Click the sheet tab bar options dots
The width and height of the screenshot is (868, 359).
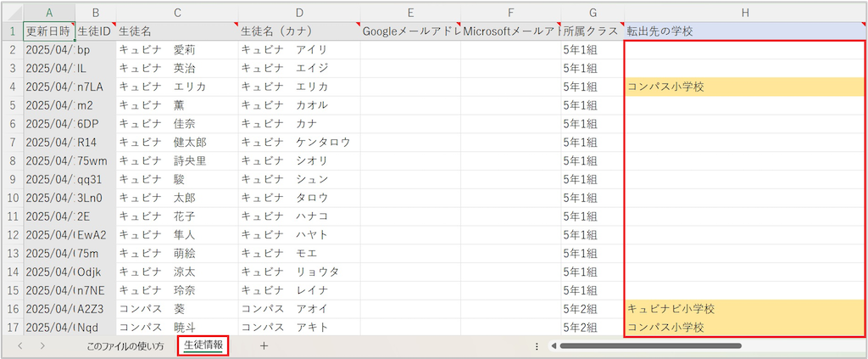[537, 345]
